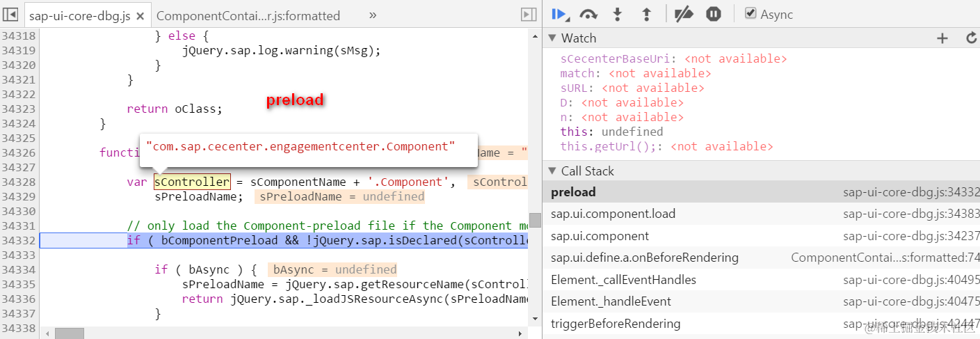
Task: Set breakpoint on line number 34328
Action: click(x=18, y=182)
